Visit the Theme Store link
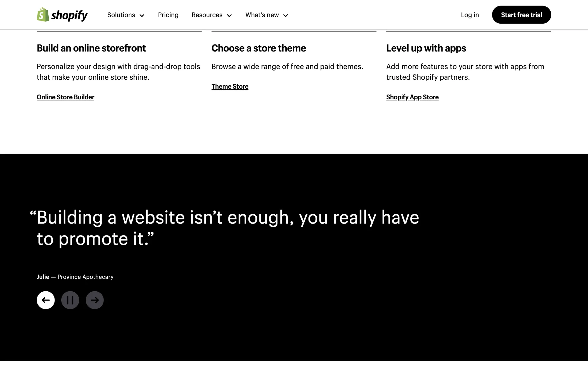The image size is (588, 368). click(230, 86)
